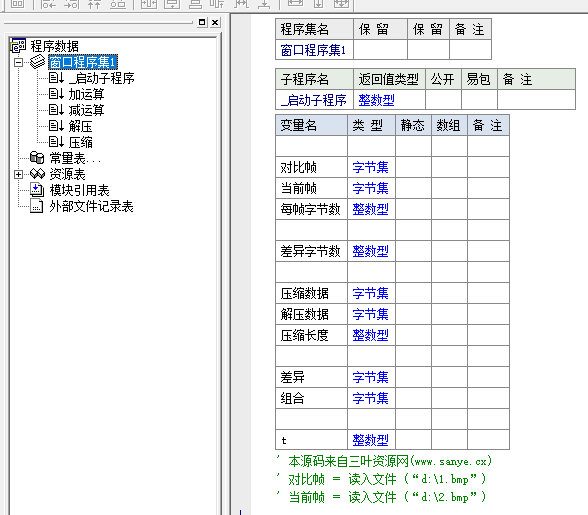Click the 整数型 type of 差异字节数
The image size is (588, 515).
coord(370,251)
